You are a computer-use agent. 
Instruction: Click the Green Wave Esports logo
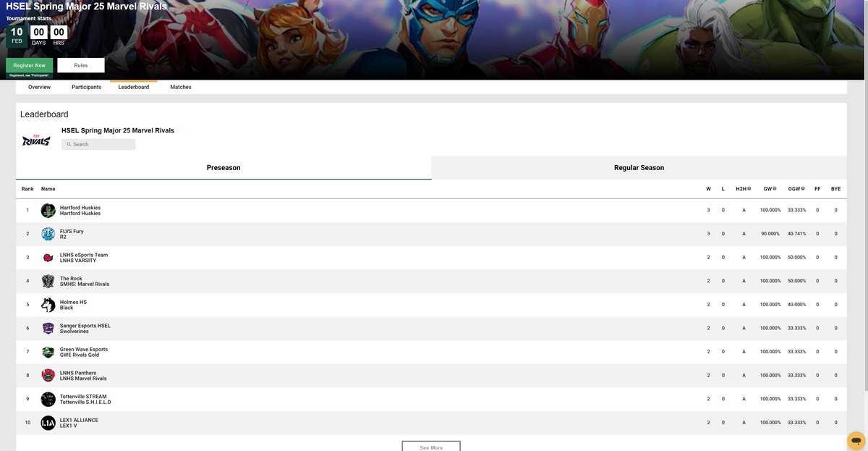[x=48, y=352]
